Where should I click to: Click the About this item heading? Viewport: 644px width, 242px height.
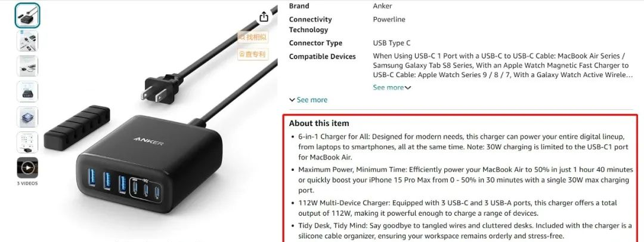coord(318,123)
